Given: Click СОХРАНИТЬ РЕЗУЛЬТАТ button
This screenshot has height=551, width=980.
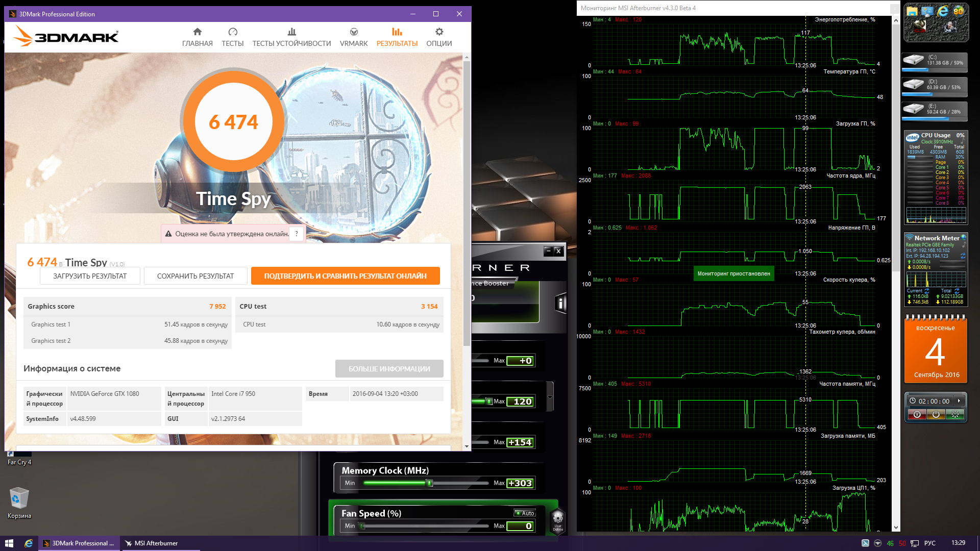Looking at the screenshot, I should (195, 276).
